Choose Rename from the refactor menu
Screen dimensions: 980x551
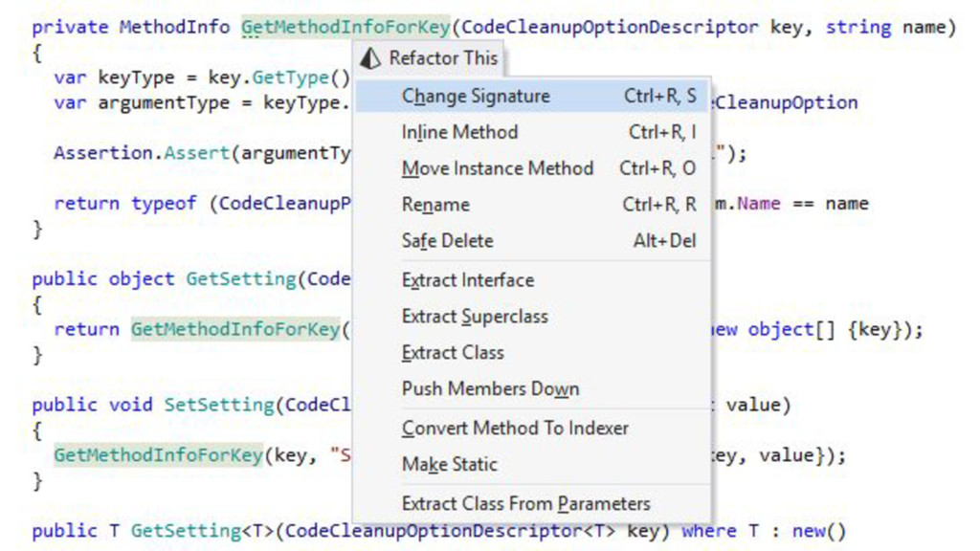531,205
